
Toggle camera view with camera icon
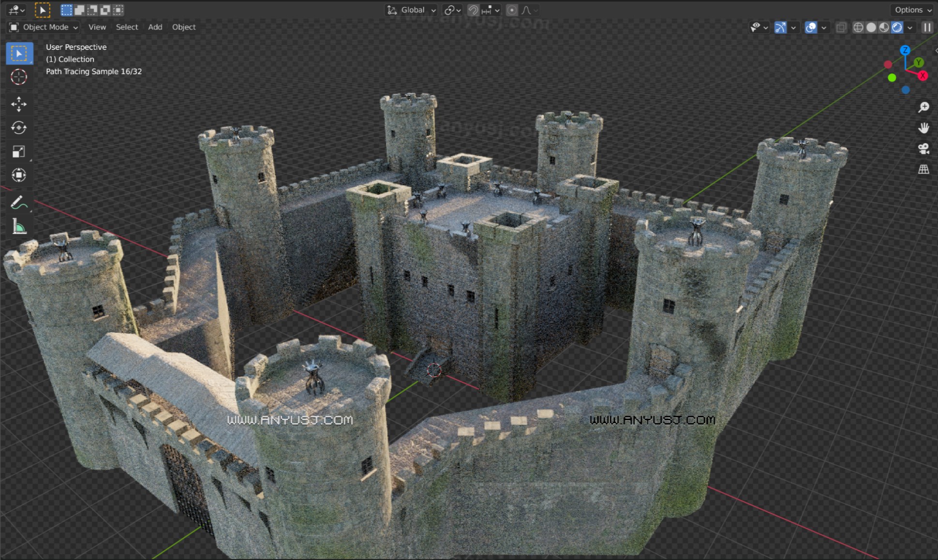coord(923,149)
